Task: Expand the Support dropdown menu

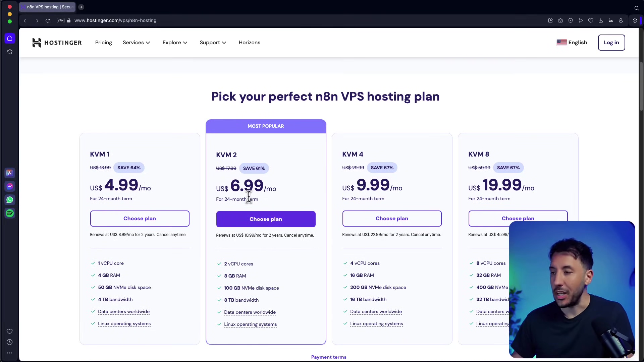Action: [x=213, y=43]
